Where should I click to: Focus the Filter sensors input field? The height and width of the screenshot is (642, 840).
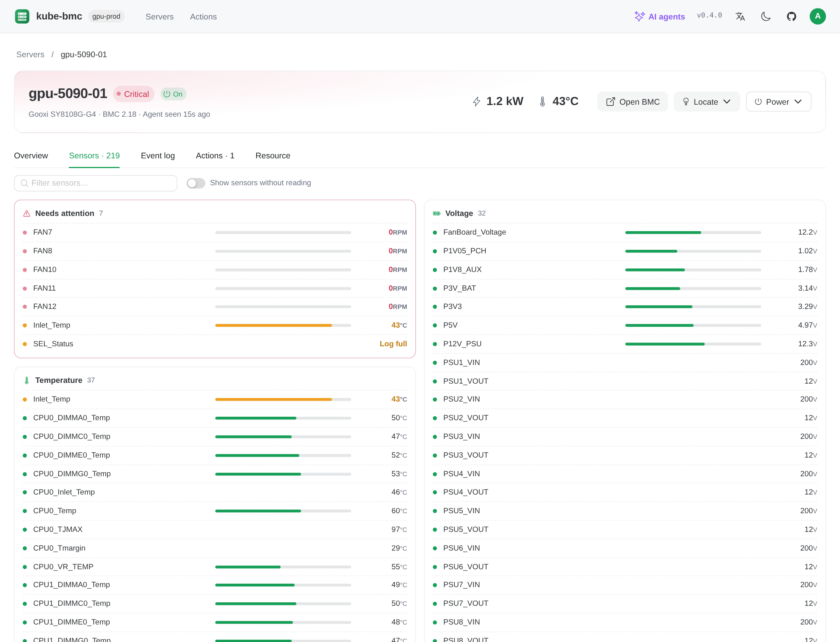pyautogui.click(x=96, y=183)
